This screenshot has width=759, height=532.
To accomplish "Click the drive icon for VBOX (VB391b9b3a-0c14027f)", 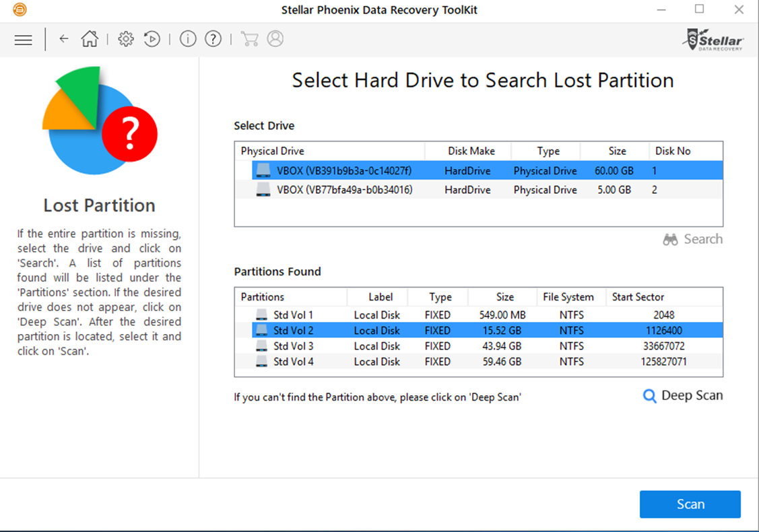I will 263,170.
